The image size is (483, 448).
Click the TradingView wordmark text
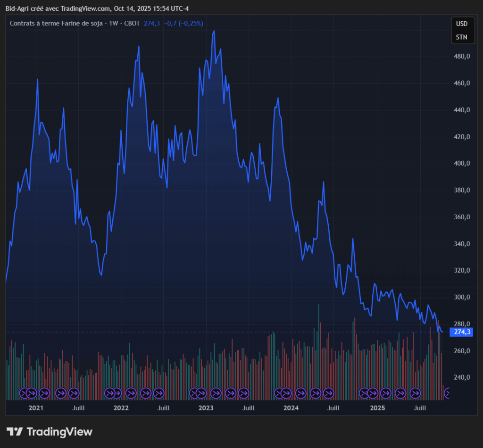pos(59,431)
